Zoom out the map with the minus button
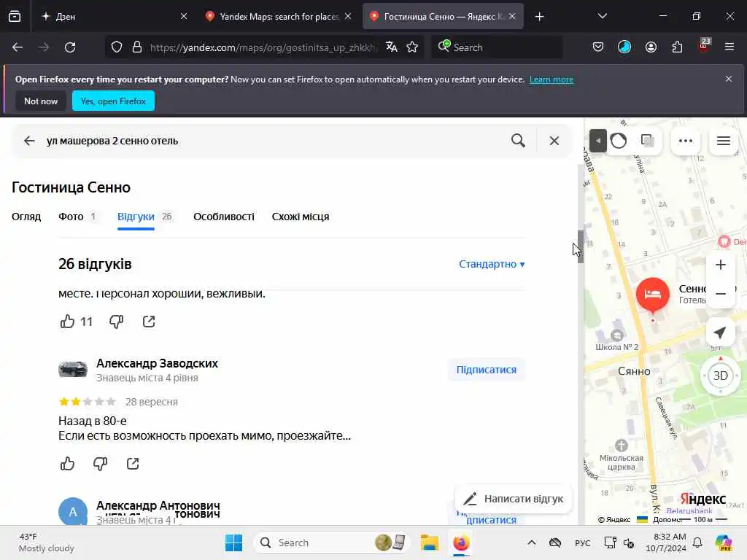Screen dimensions: 747x560 pyautogui.click(x=720, y=294)
